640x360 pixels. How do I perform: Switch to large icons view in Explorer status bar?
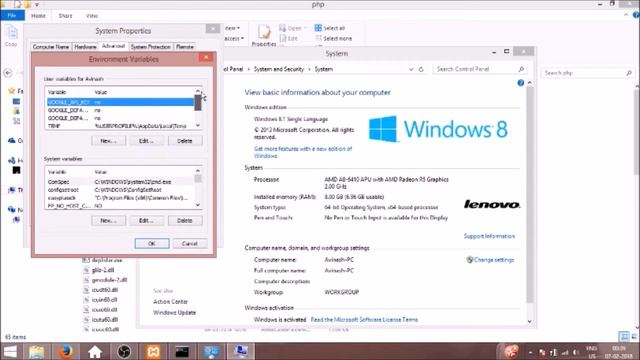coord(634,337)
